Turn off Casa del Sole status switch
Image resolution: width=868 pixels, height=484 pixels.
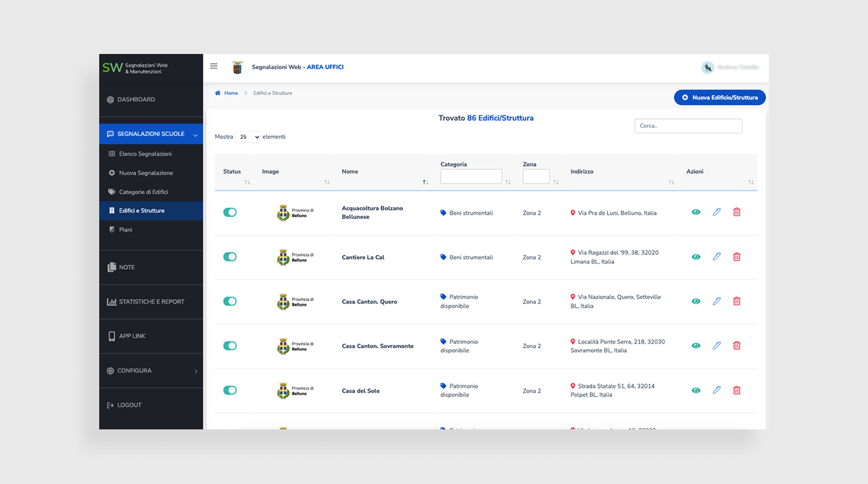pyautogui.click(x=230, y=390)
